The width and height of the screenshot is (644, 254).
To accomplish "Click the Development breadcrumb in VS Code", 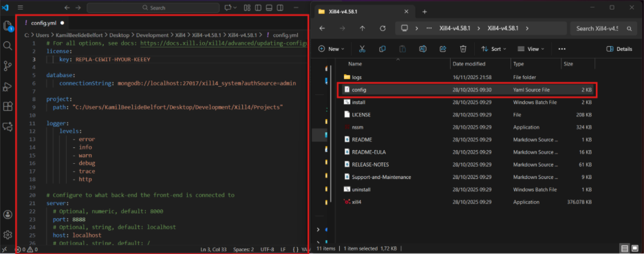I will pos(152,35).
